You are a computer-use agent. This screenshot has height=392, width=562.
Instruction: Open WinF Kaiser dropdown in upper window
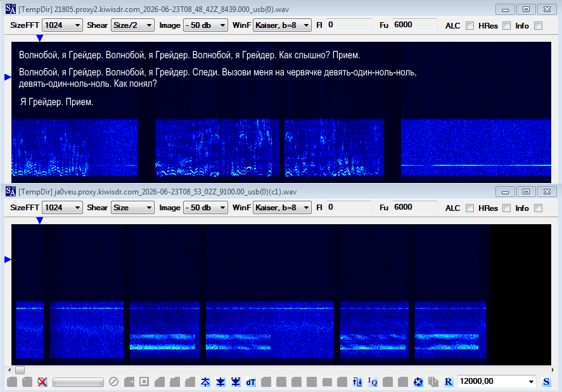tap(282, 25)
